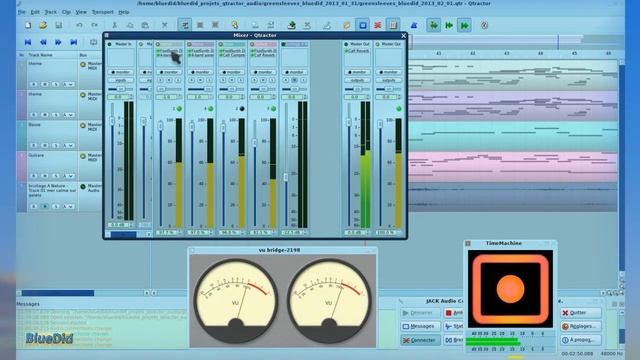Open automation dropdown on second theme track

(69, 115)
